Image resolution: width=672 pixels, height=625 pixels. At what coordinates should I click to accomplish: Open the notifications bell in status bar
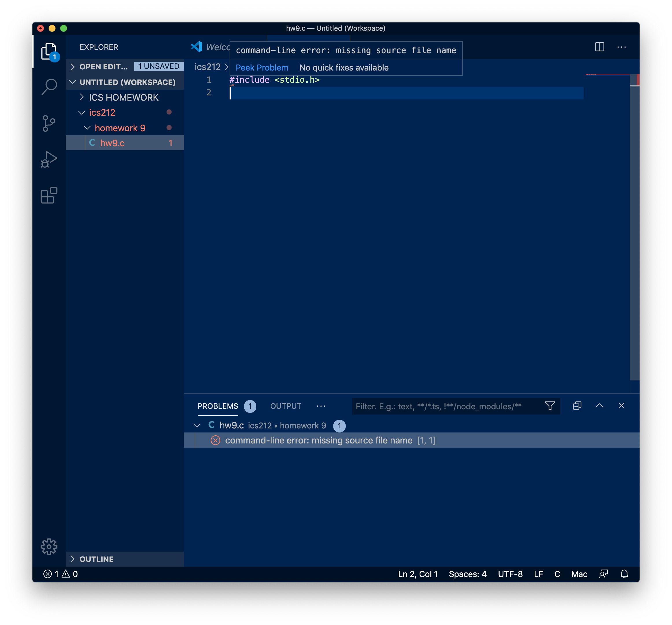624,574
